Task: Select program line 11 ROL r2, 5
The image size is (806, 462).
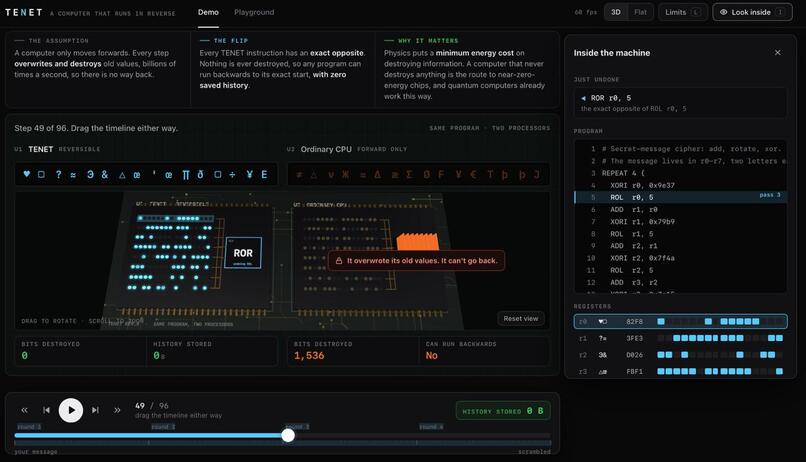Action: point(681,270)
